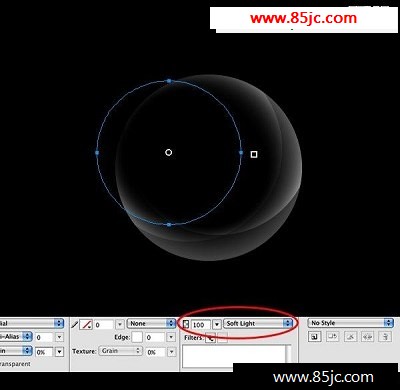Viewport: 400px width, 390px height.
Task: Click the delete style trash icon
Action: (x=385, y=337)
